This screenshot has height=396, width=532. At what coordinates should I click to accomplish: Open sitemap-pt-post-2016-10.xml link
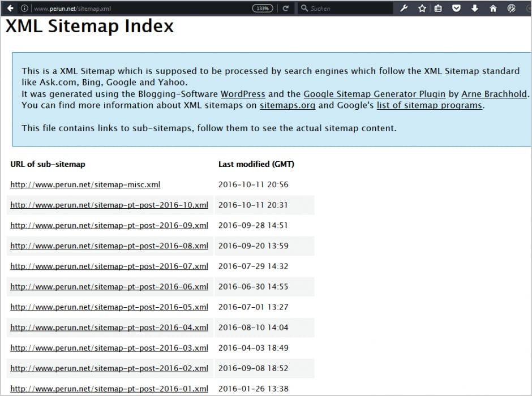[x=109, y=205]
